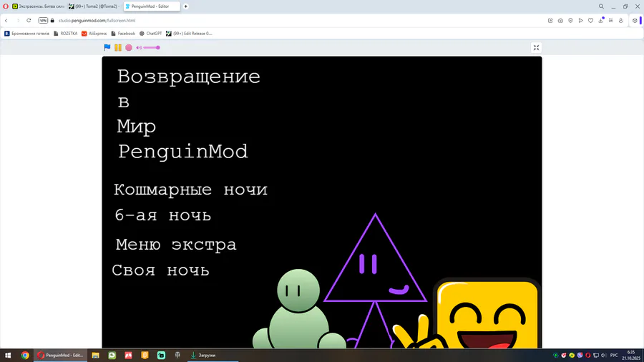Switch to the '(99+) Toma2' tab

[94, 6]
